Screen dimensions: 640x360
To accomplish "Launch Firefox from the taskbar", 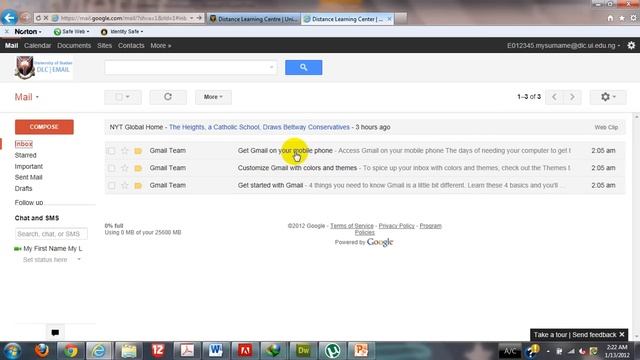I will click(x=42, y=351).
